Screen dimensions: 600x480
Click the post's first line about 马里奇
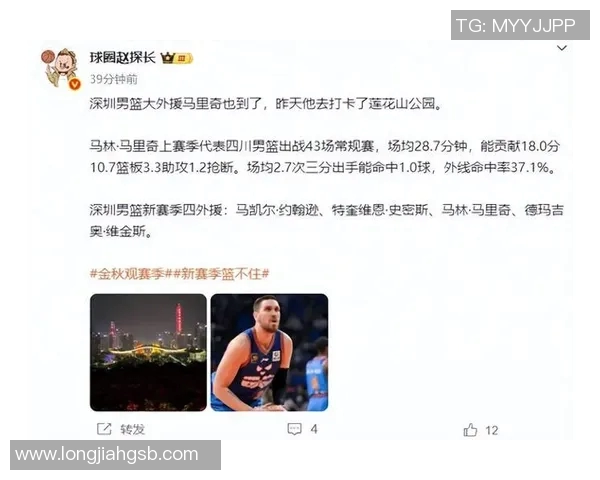(x=266, y=104)
